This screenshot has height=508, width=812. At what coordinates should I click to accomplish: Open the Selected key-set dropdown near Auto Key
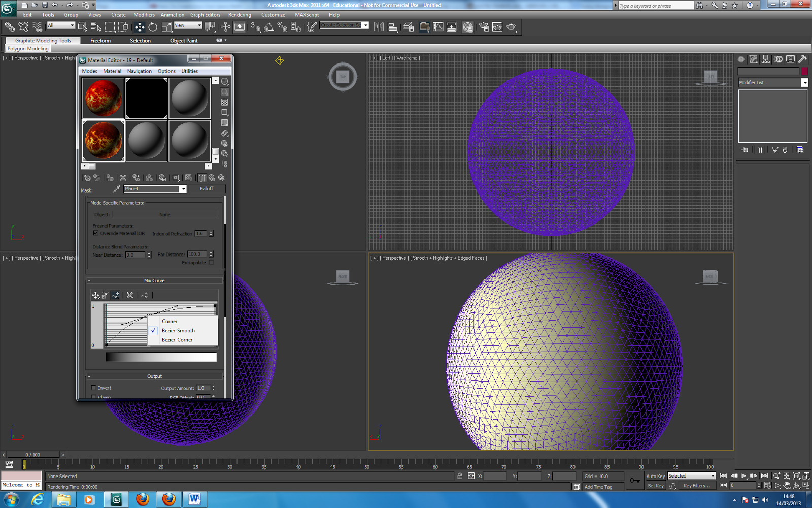coord(713,475)
